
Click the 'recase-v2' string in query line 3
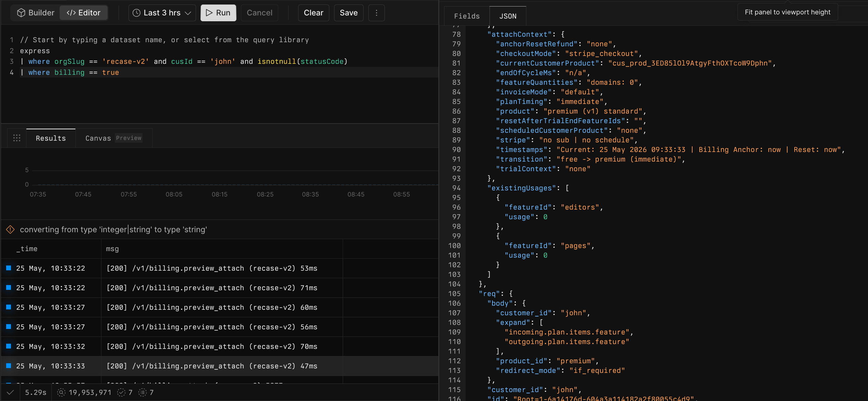point(125,61)
